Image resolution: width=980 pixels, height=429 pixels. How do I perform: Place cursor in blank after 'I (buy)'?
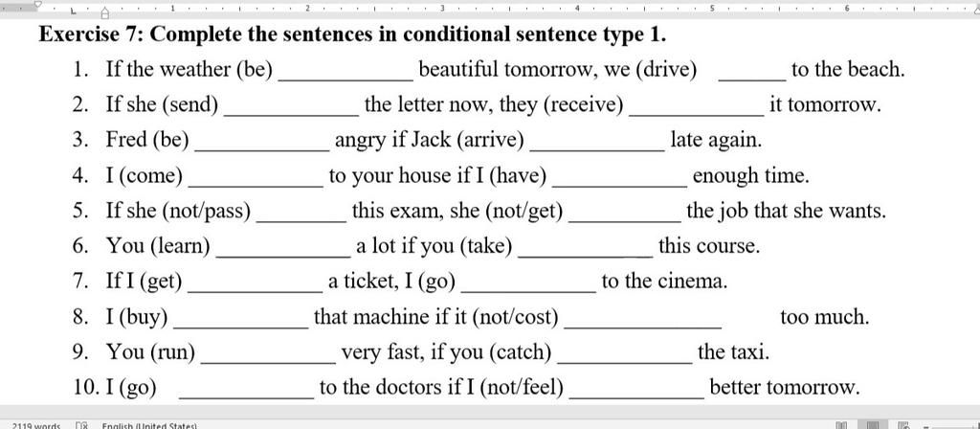click(240, 322)
